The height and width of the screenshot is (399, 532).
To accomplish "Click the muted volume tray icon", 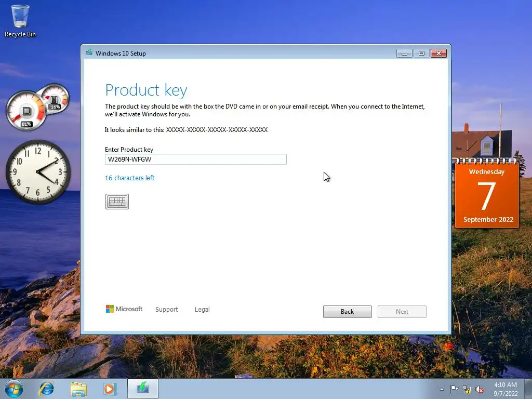I will [x=480, y=390].
